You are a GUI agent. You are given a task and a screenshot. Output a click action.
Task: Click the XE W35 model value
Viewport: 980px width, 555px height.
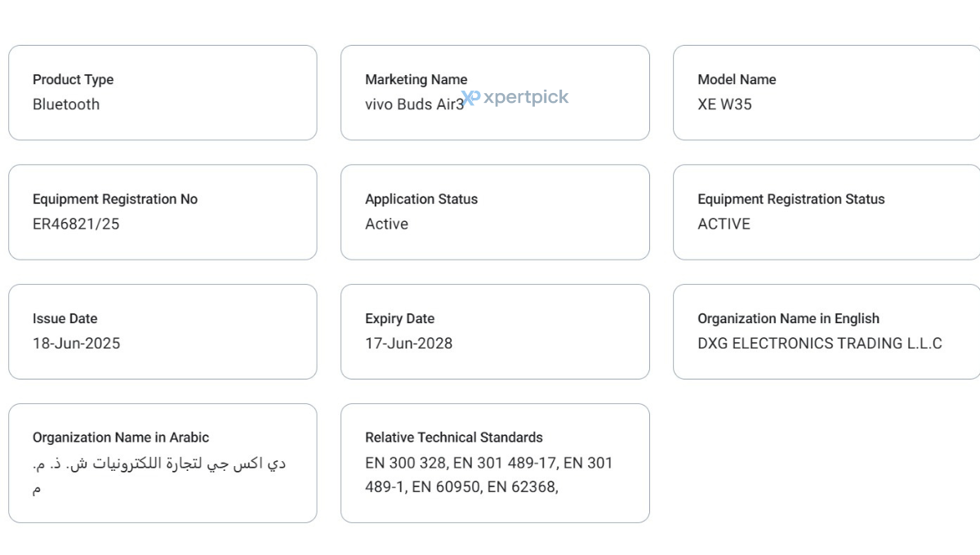pyautogui.click(x=724, y=104)
